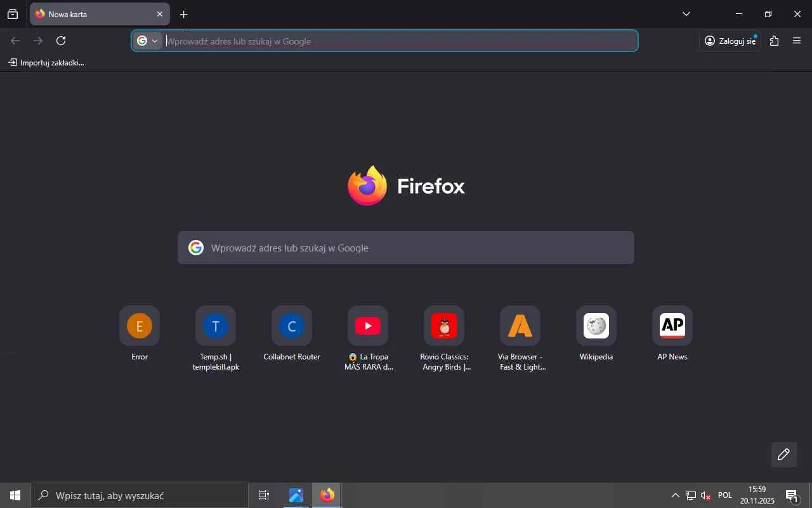Screen dimensions: 812x508
Task: Click Importuj zakładki in the bookmarks bar
Action: click(x=46, y=62)
